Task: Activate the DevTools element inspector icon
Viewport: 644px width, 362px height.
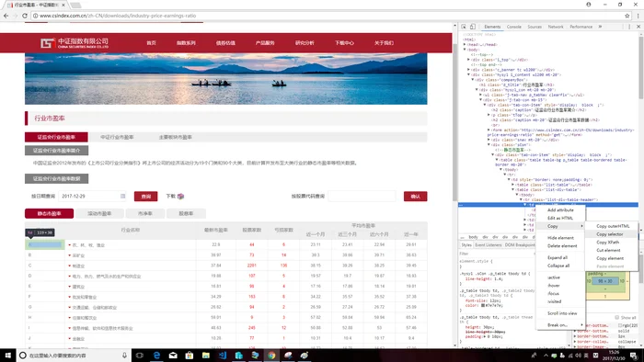Action: click(464, 27)
